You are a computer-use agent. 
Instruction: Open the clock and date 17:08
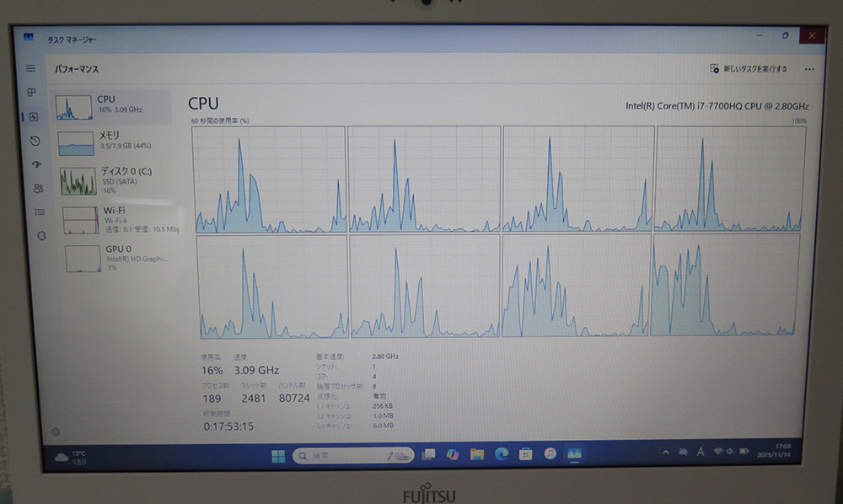pyautogui.click(x=774, y=450)
